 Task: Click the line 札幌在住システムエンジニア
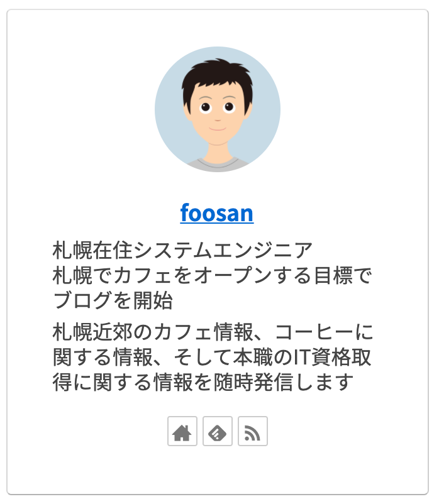[x=182, y=250]
